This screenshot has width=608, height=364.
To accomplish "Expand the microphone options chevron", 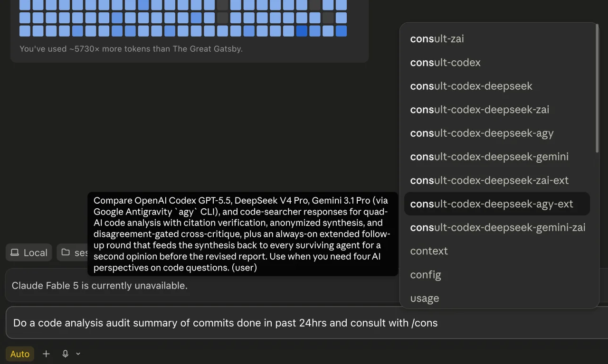I will [78, 354].
